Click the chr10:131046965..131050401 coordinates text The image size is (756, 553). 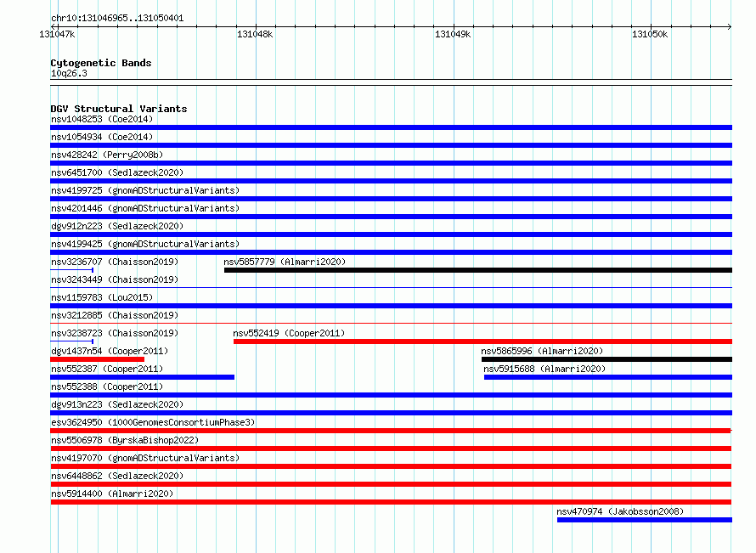pyautogui.click(x=117, y=18)
